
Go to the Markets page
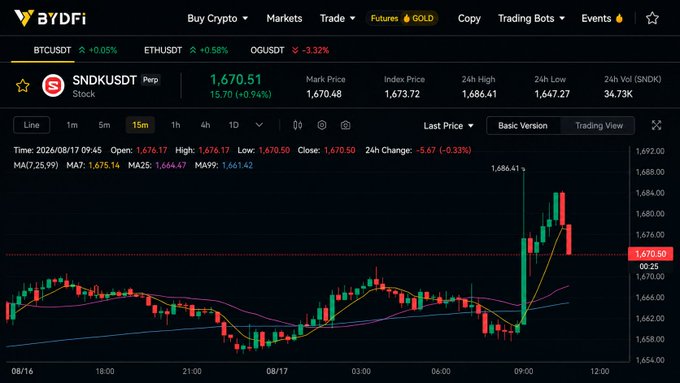click(284, 18)
